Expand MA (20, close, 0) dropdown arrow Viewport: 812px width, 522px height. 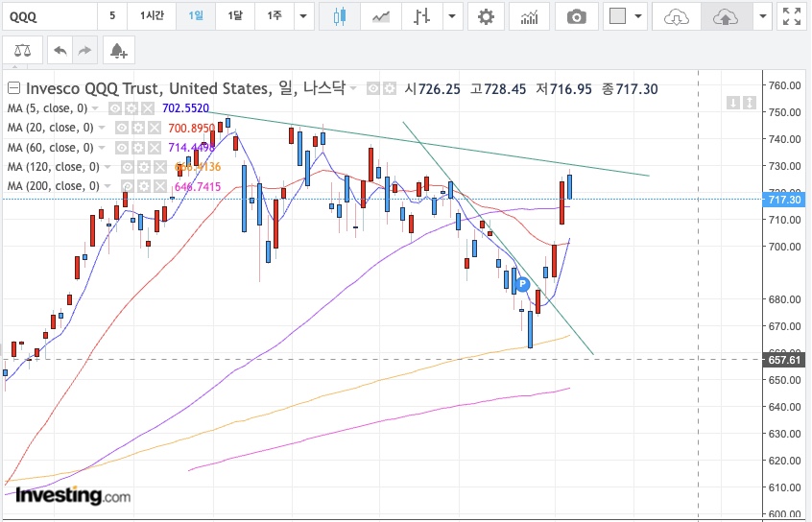(x=102, y=128)
